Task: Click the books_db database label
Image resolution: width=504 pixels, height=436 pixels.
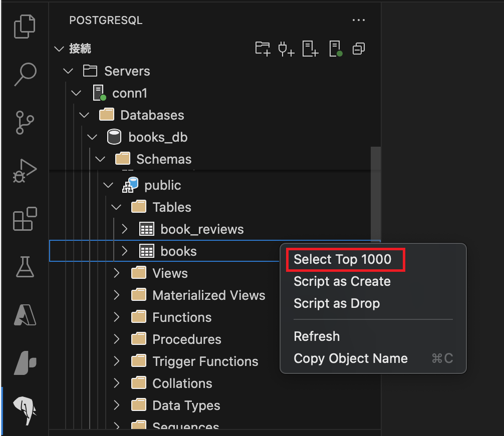Action: coord(158,137)
